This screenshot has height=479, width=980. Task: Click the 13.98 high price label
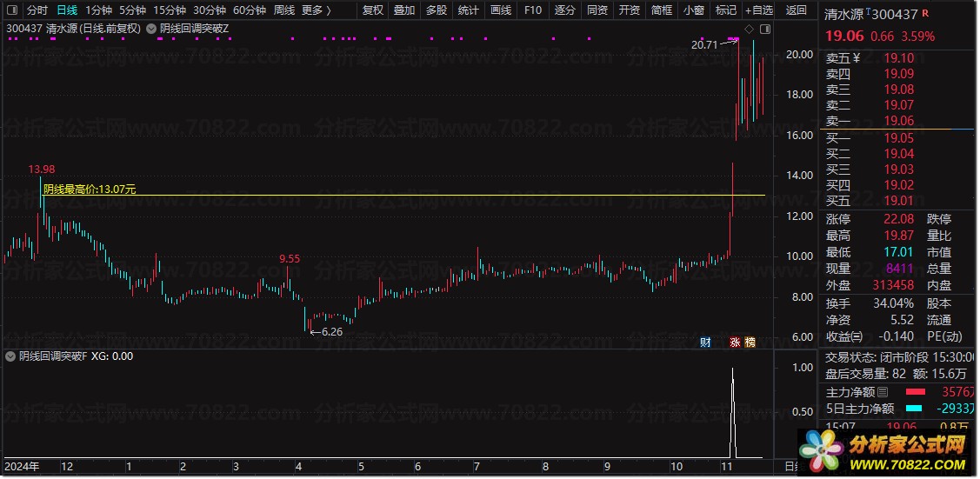tap(41, 170)
